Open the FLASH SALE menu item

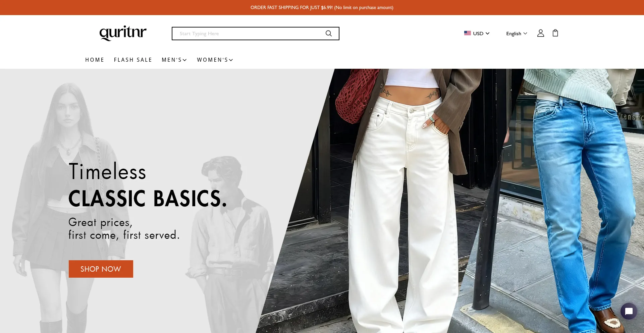pyautogui.click(x=133, y=60)
